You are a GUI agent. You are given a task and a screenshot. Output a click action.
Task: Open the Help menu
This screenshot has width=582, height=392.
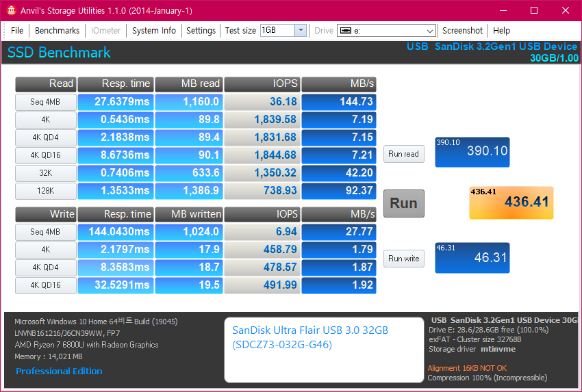[501, 30]
